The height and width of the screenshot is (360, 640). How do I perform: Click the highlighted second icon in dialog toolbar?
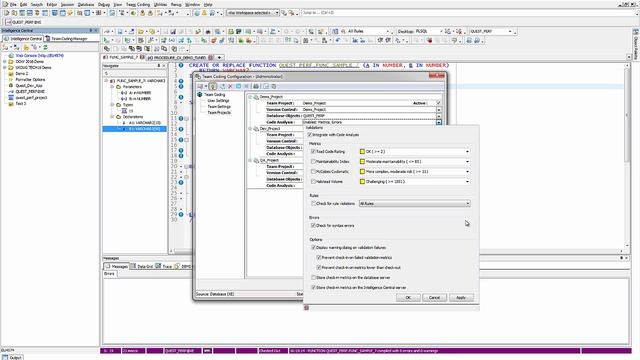pyautogui.click(x=213, y=87)
